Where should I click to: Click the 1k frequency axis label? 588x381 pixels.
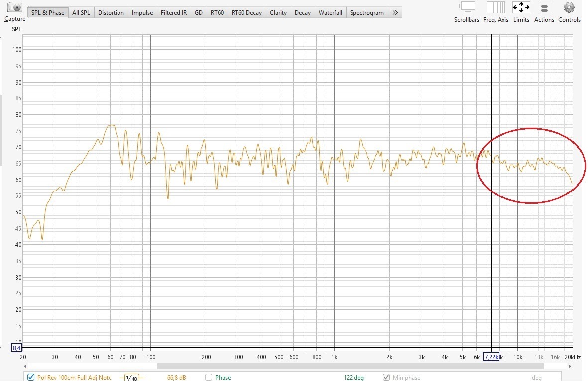point(334,357)
